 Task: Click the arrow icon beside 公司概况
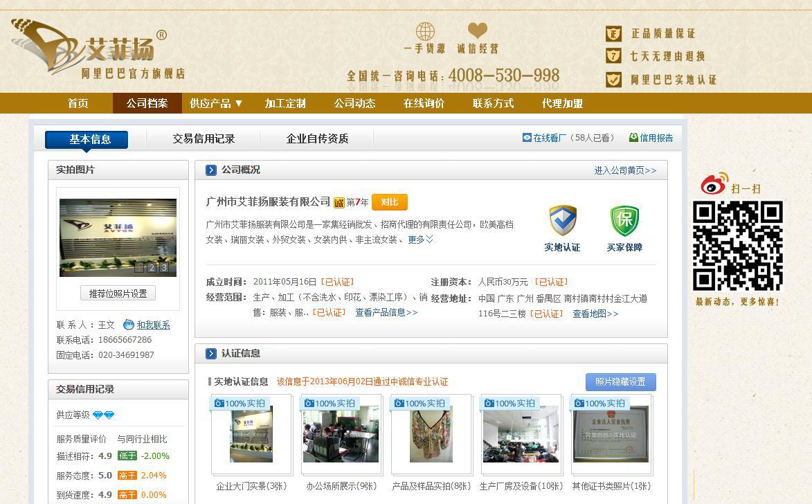(210, 170)
